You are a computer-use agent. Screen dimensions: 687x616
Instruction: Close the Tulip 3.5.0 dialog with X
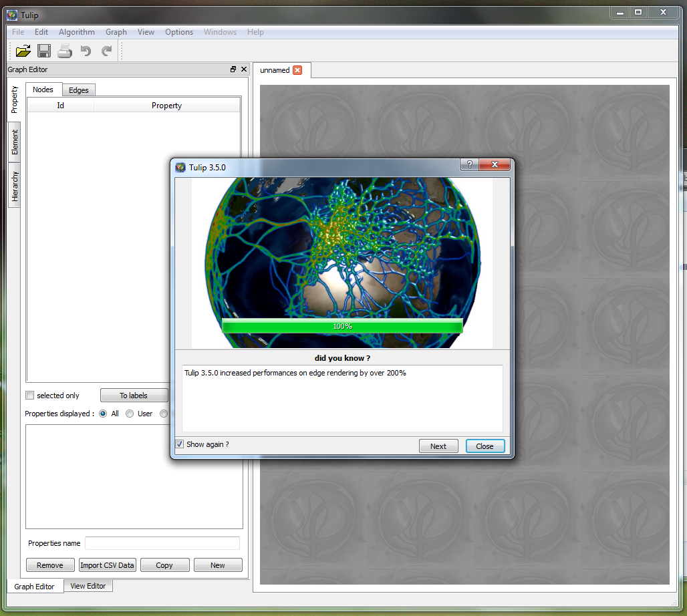click(x=495, y=164)
